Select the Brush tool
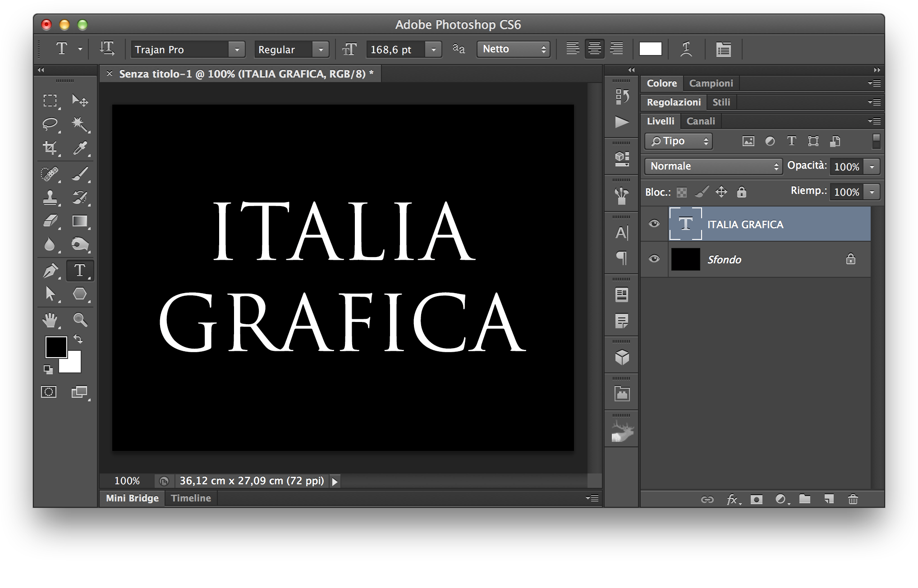Screen dimensions: 918x588 (x=80, y=174)
